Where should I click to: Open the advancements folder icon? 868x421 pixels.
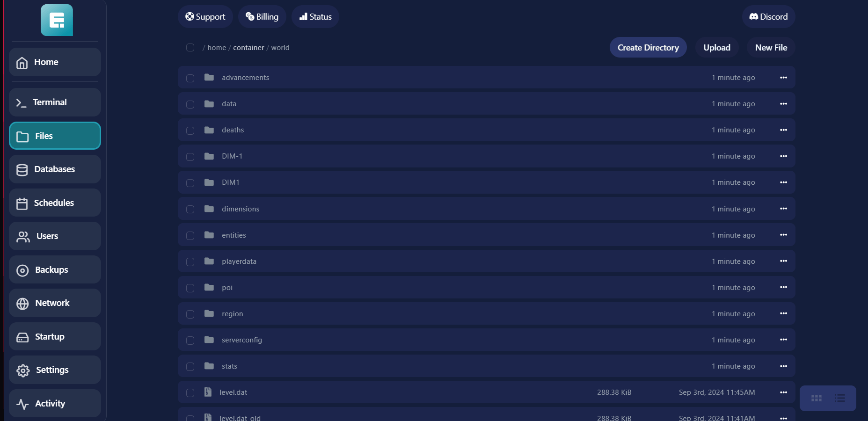209,77
